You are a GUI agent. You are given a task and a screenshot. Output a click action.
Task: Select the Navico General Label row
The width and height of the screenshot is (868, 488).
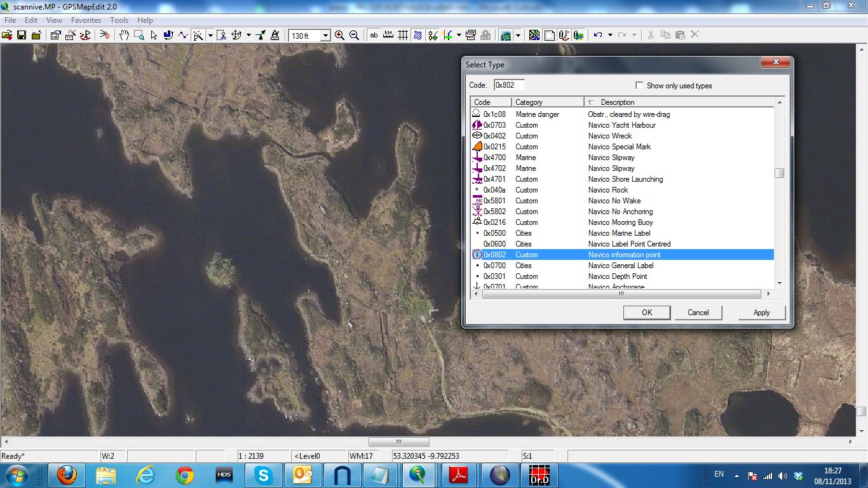pos(622,266)
